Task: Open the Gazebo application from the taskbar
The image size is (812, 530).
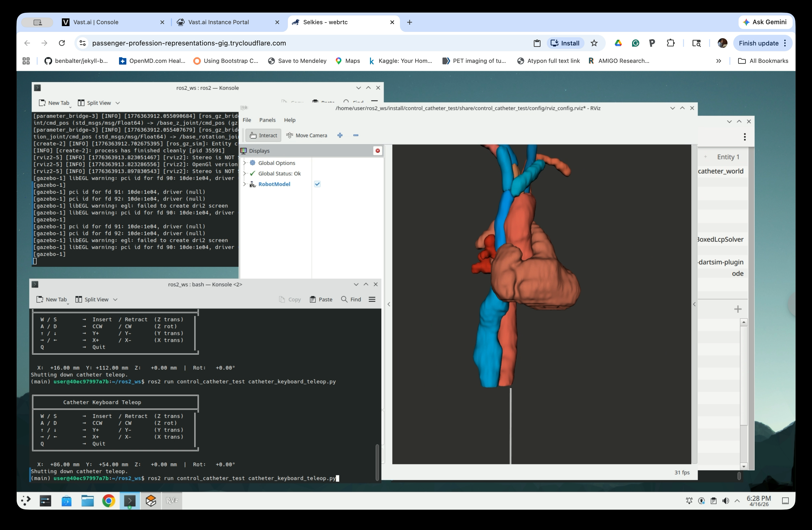Action: [x=151, y=501]
